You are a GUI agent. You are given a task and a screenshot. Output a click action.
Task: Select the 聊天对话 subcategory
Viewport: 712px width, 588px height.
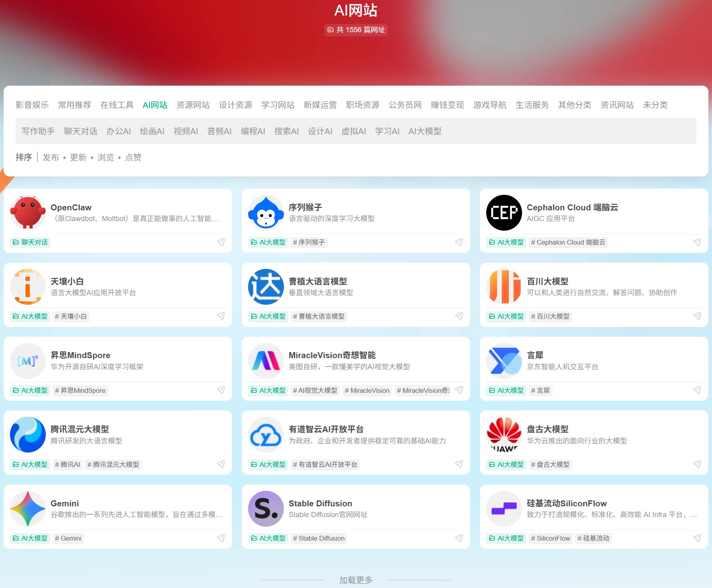[80, 131]
